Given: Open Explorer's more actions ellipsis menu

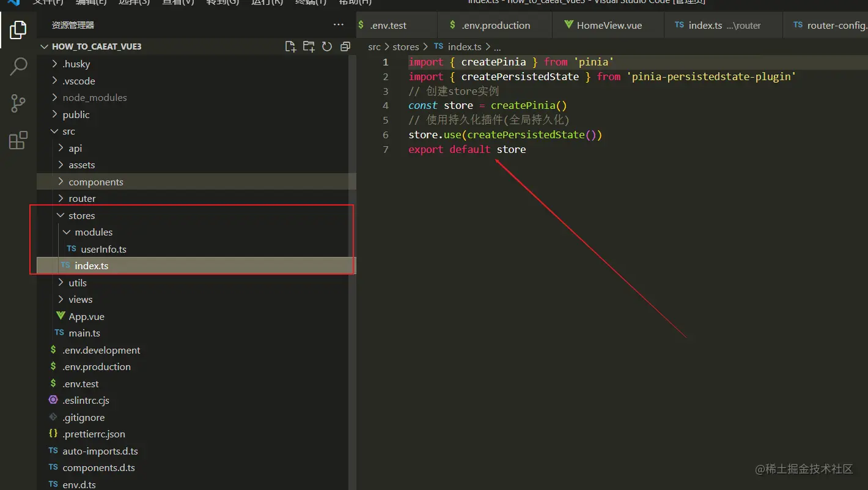Looking at the screenshot, I should [338, 25].
